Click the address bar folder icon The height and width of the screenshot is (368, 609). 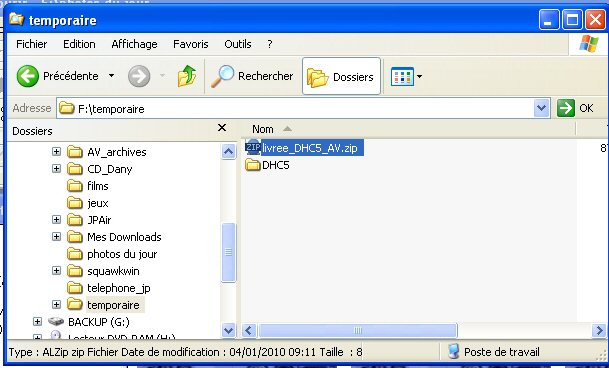tap(67, 108)
